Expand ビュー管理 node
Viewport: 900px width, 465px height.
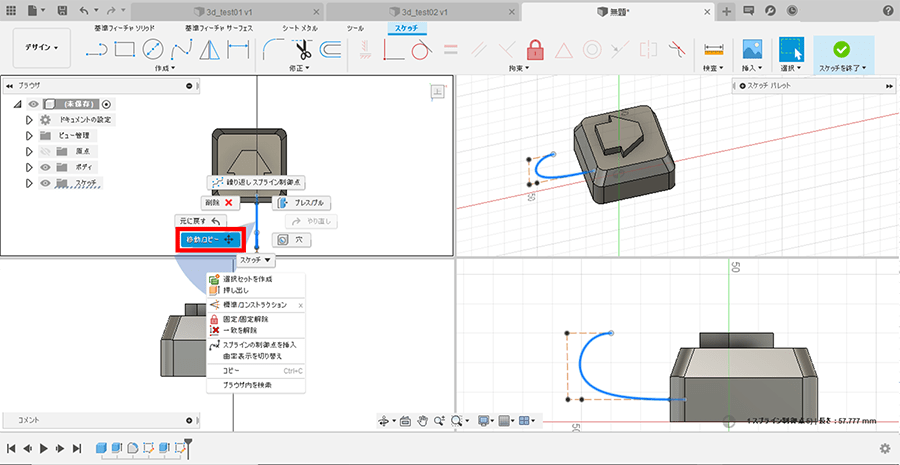(x=29, y=136)
